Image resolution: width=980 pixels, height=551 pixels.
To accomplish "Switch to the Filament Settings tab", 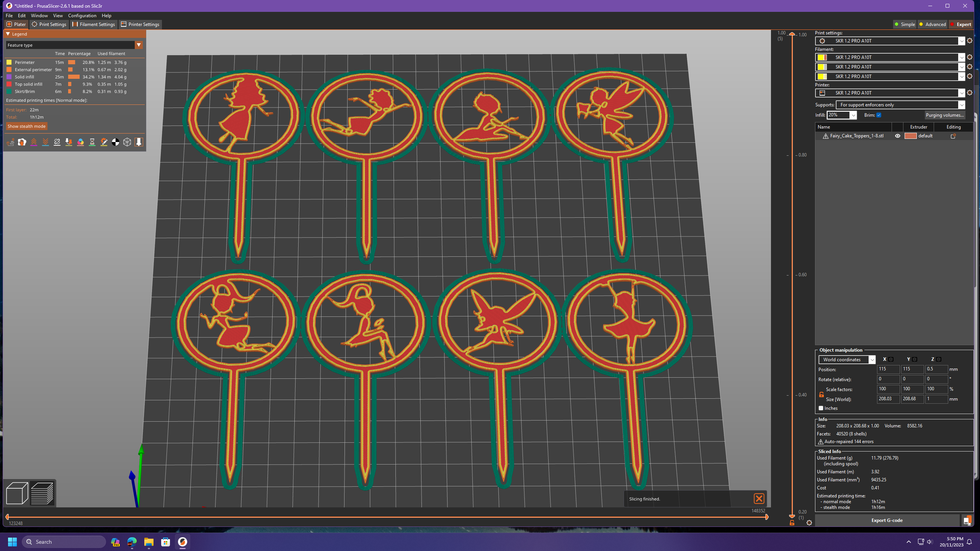I will [x=93, y=24].
